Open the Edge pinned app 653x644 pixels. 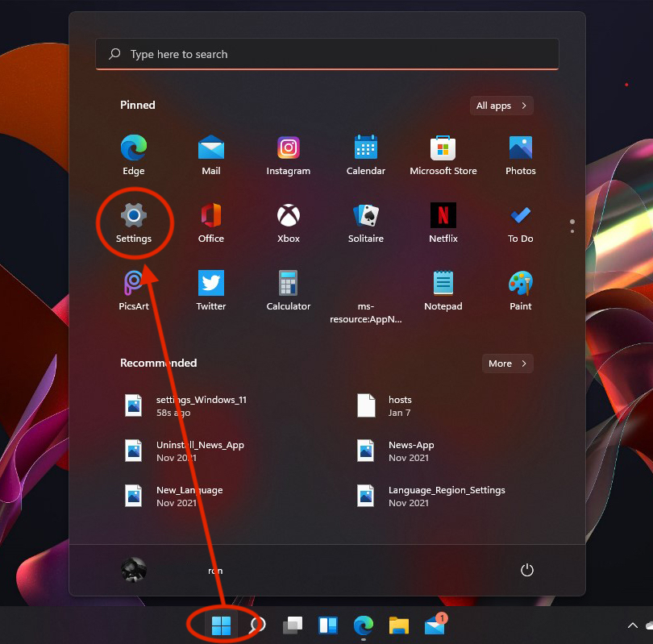(x=134, y=155)
